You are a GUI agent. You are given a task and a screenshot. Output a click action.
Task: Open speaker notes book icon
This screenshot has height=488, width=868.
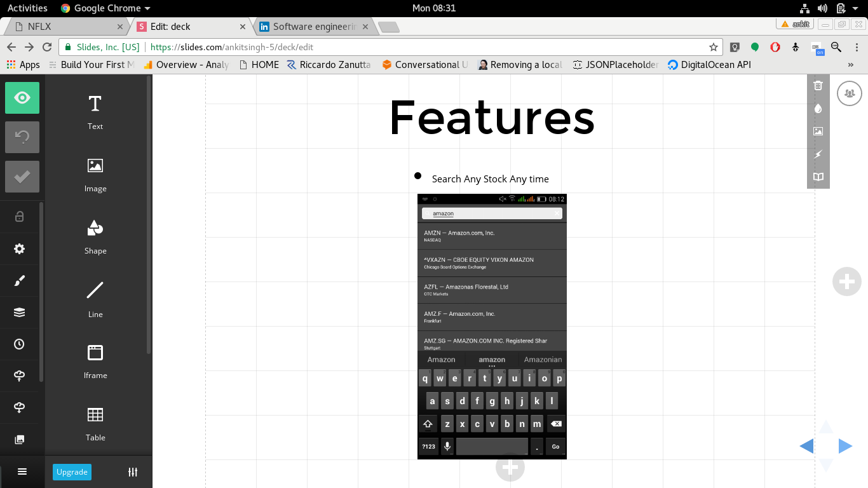click(x=818, y=177)
